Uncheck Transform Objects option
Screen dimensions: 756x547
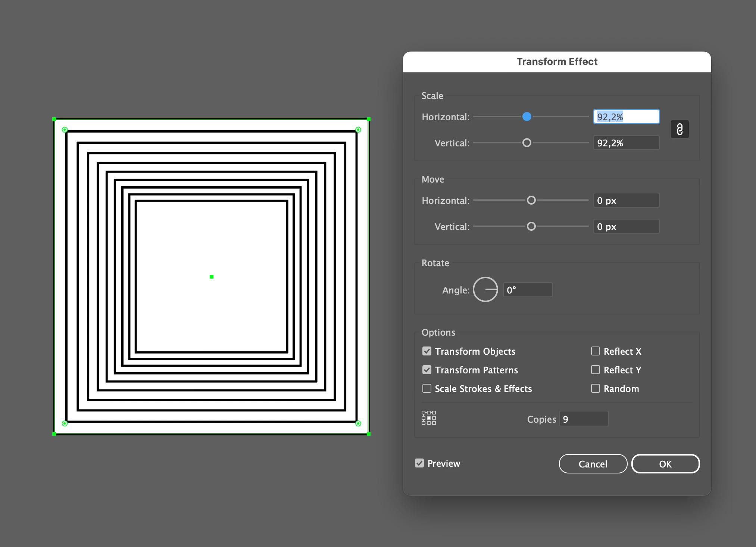click(427, 351)
